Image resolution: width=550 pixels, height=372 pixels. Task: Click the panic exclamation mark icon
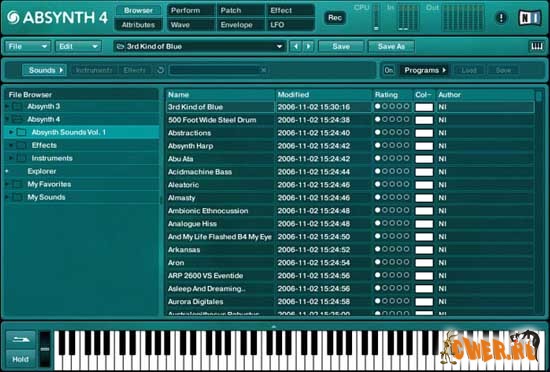tap(501, 18)
